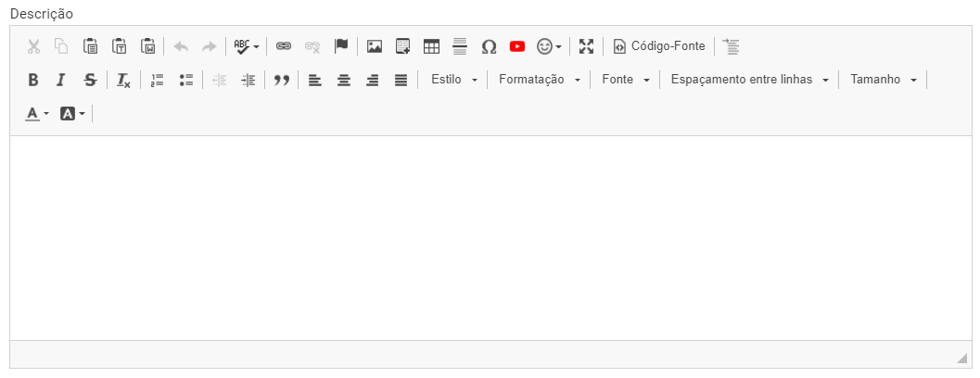Open Espaçamento entre linhas dropdown

coord(749,80)
